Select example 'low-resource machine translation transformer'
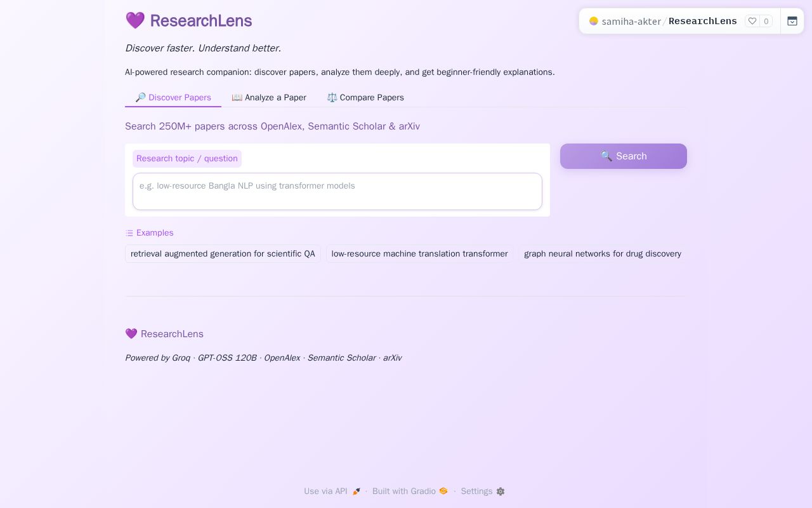The height and width of the screenshot is (508, 812). click(x=419, y=254)
